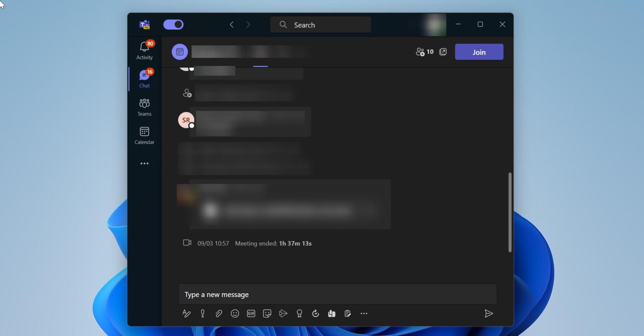Attach a file to the message
The height and width of the screenshot is (336, 644).
tap(218, 313)
